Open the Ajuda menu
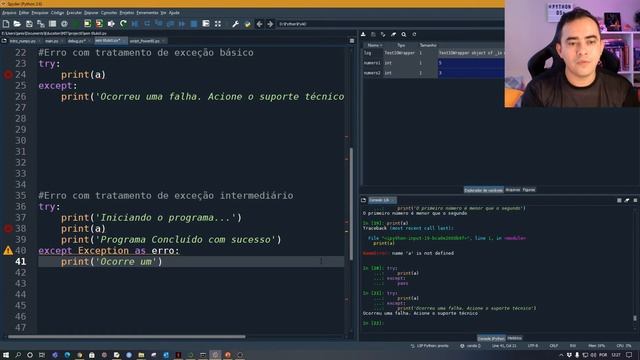This screenshot has width=640, height=360. 174,13
